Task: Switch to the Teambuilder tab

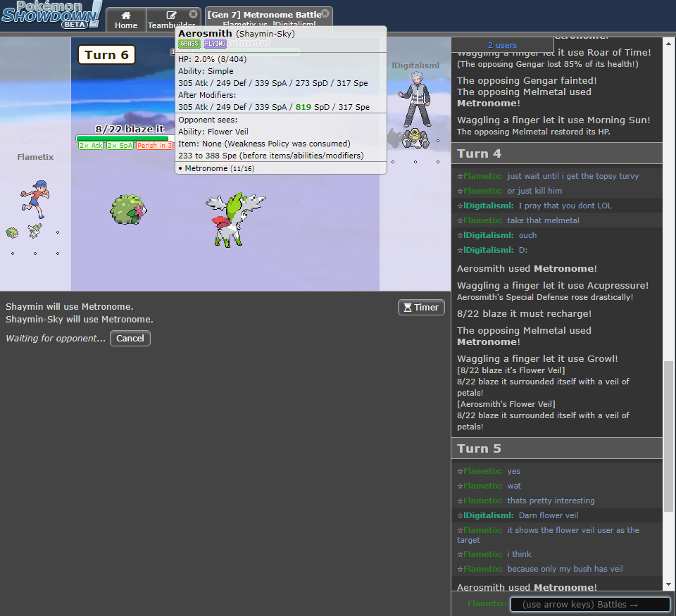Action: click(x=171, y=20)
